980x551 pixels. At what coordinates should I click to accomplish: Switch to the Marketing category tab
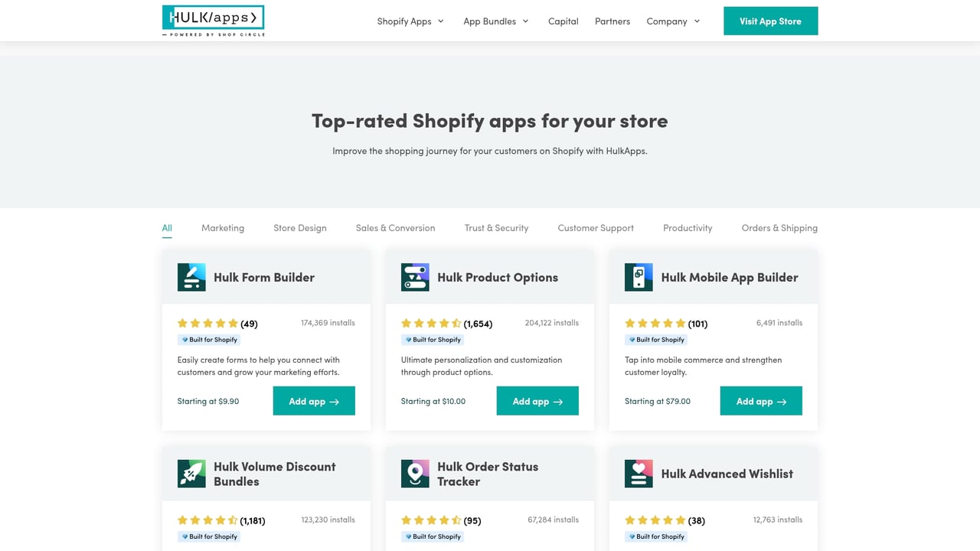pos(223,227)
